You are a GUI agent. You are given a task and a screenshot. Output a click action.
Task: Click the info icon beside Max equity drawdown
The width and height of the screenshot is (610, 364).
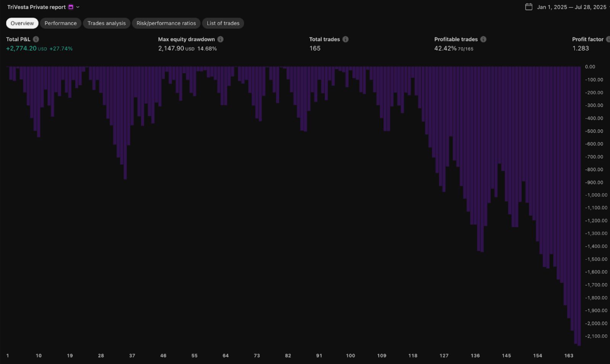[x=220, y=39]
